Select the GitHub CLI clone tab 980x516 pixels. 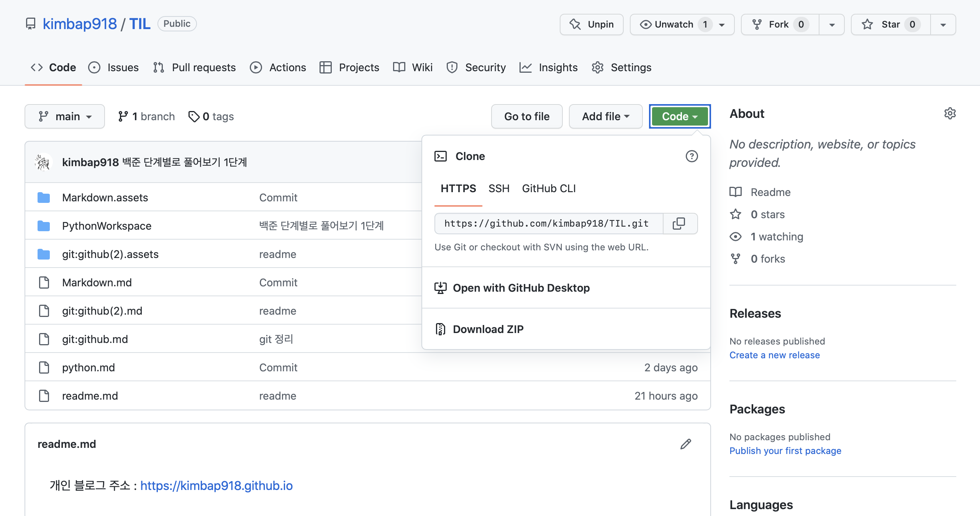[549, 188]
